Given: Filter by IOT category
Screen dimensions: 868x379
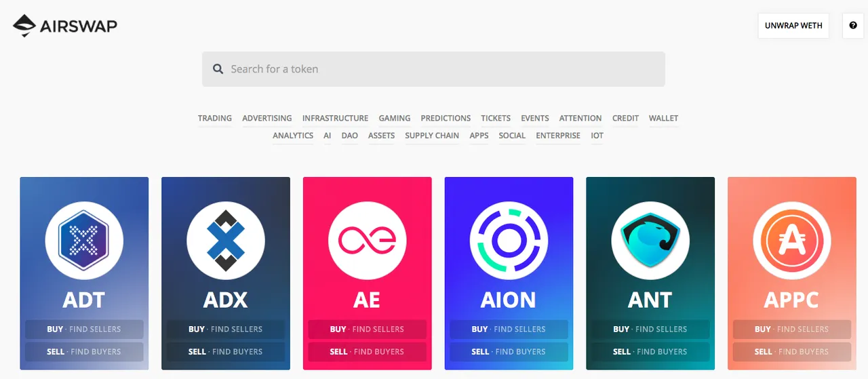Looking at the screenshot, I should point(597,136).
